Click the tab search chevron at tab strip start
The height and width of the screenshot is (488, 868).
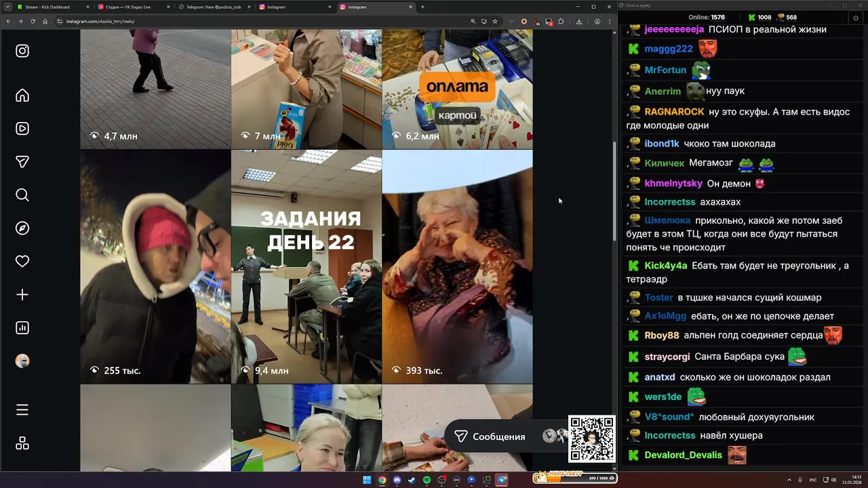tap(8, 7)
